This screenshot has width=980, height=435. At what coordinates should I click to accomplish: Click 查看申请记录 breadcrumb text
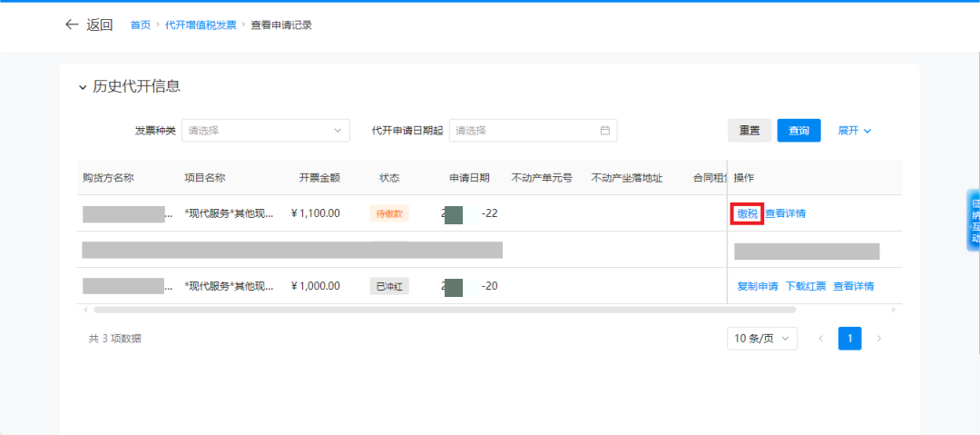coord(281,25)
